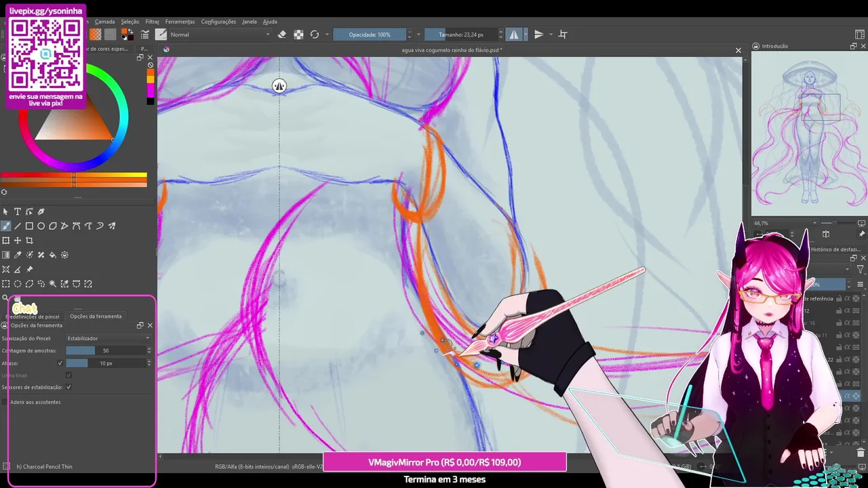Float the Opções da ferramenta docker
The image size is (868, 488).
(x=140, y=325)
